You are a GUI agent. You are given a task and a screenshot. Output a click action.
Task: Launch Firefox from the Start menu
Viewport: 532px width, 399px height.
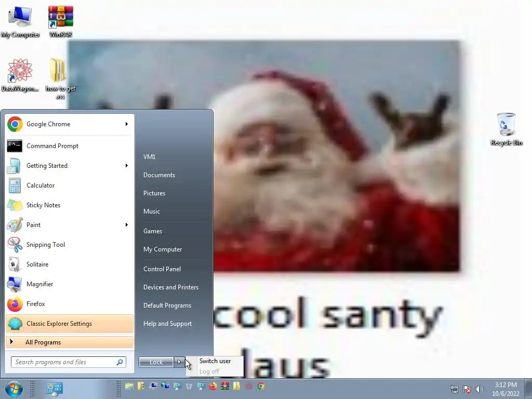tap(70, 303)
